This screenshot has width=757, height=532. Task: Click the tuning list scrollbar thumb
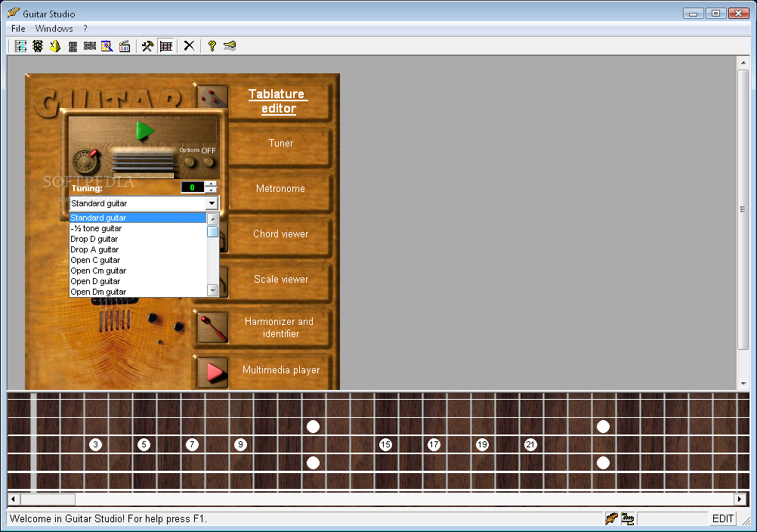[212, 232]
